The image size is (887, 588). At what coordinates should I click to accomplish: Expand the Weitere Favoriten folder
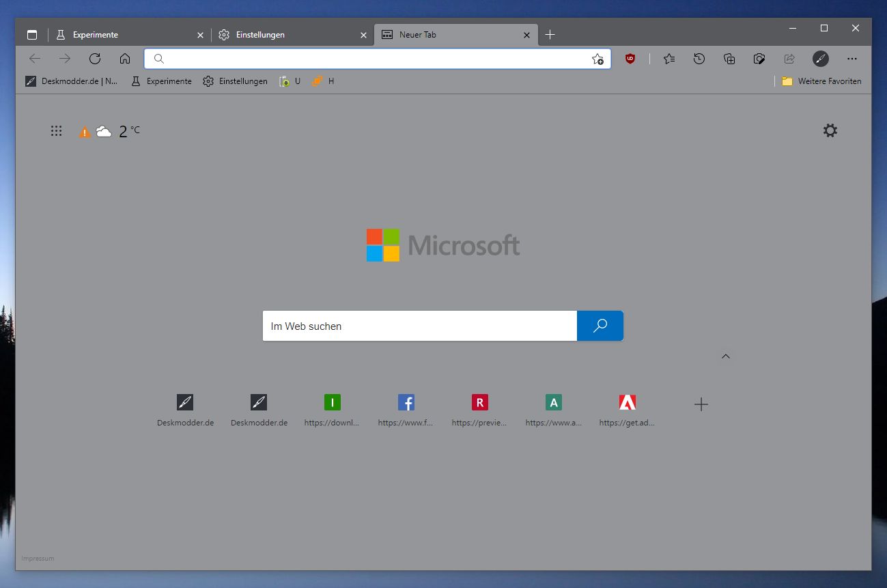[821, 81]
